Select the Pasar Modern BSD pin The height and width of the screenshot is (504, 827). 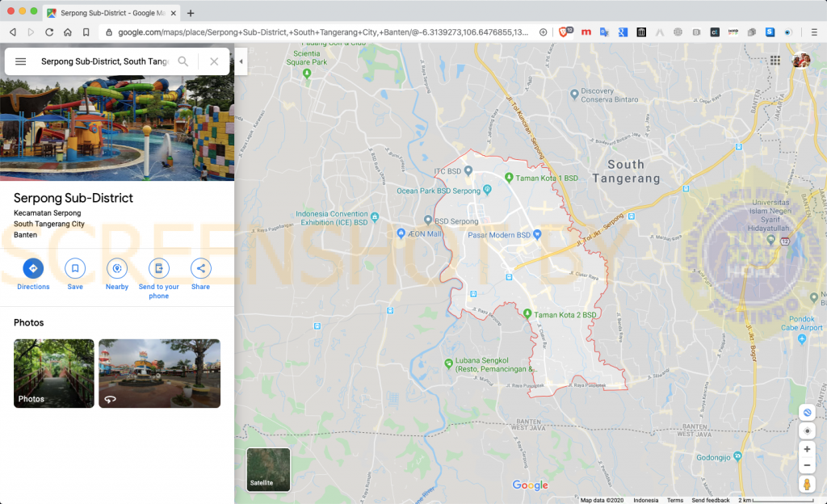coord(537,234)
